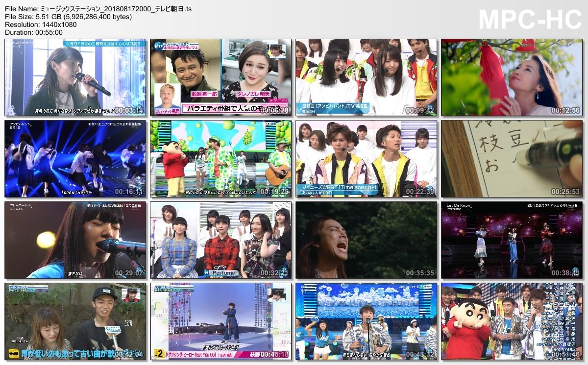This screenshot has height=365, width=588.
Task: Click the File Size 5.51 GB text
Action: pyautogui.click(x=68, y=17)
